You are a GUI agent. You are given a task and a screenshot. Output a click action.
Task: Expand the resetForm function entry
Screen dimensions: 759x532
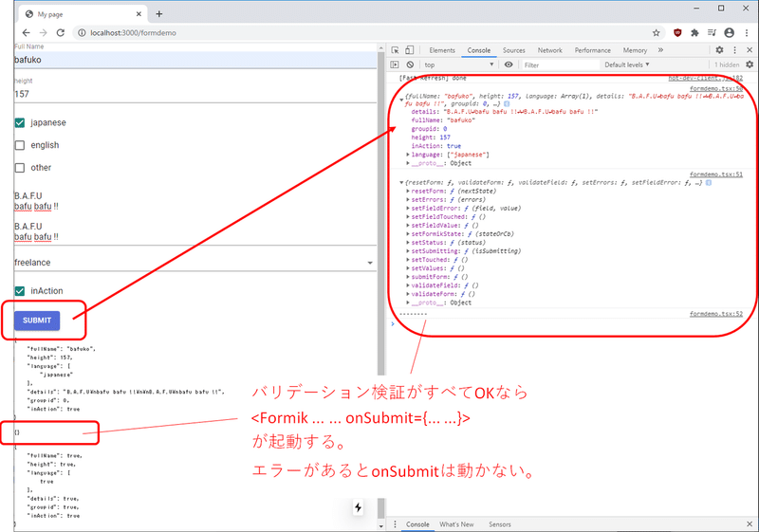click(x=408, y=191)
